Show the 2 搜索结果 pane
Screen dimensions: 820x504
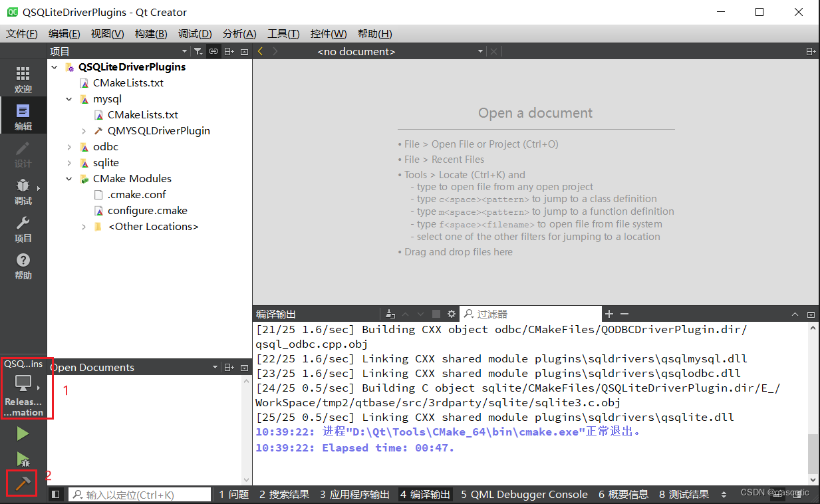[284, 495]
